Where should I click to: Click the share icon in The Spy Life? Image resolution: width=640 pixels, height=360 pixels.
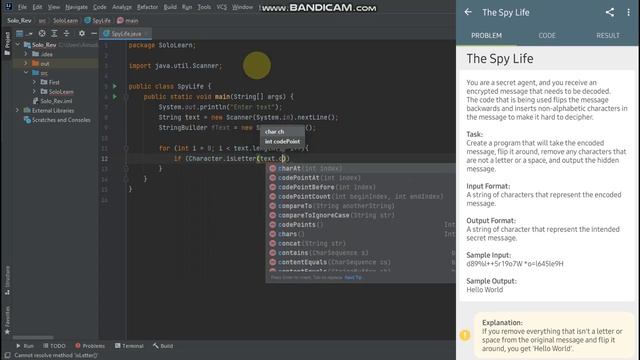coord(610,12)
